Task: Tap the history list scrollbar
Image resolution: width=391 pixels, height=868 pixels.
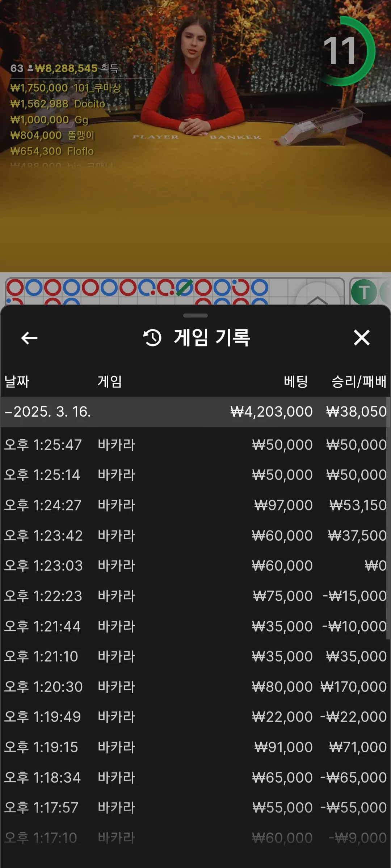Action: 388,518
